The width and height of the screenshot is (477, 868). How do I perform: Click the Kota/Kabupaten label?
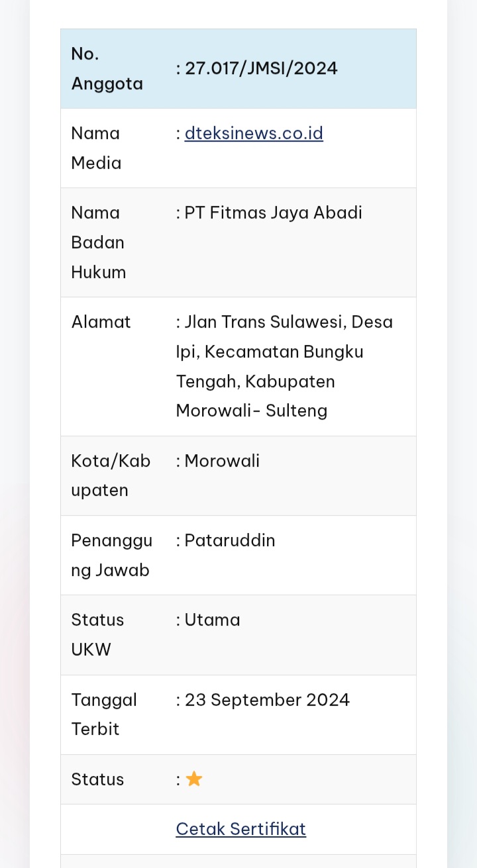point(111,475)
